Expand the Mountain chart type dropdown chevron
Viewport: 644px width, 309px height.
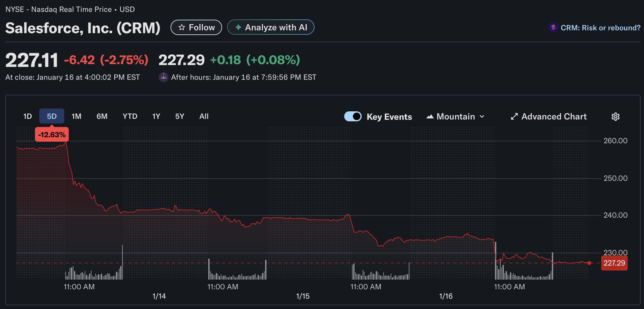482,117
